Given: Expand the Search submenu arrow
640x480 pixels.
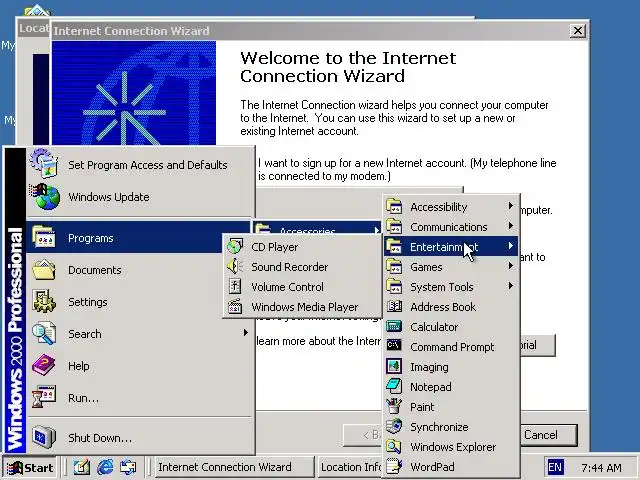Looking at the screenshot, I should point(245,333).
